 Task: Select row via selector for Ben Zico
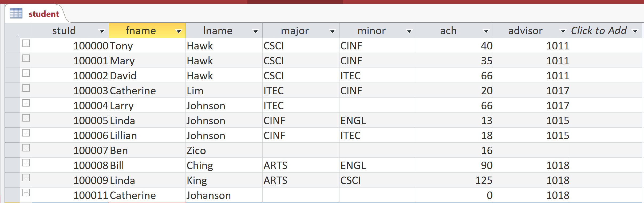pos(12,150)
